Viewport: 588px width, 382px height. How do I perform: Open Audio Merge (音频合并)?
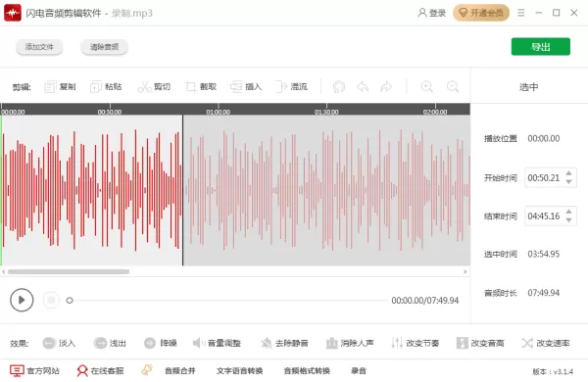click(180, 371)
